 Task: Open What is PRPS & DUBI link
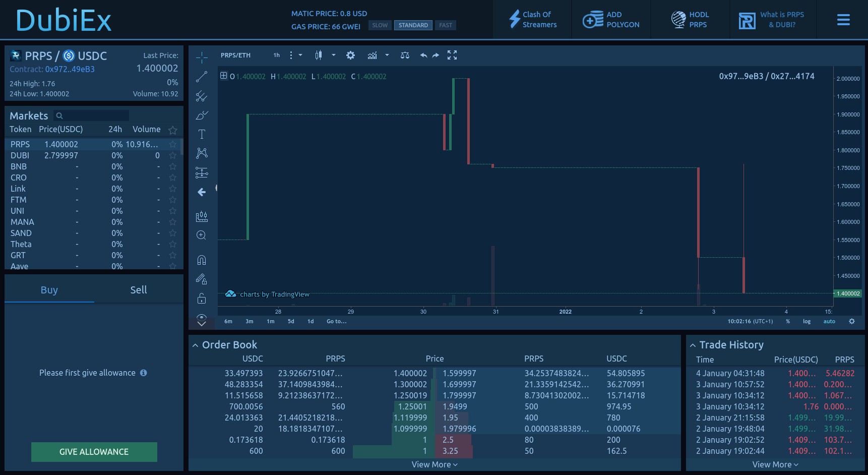point(771,20)
